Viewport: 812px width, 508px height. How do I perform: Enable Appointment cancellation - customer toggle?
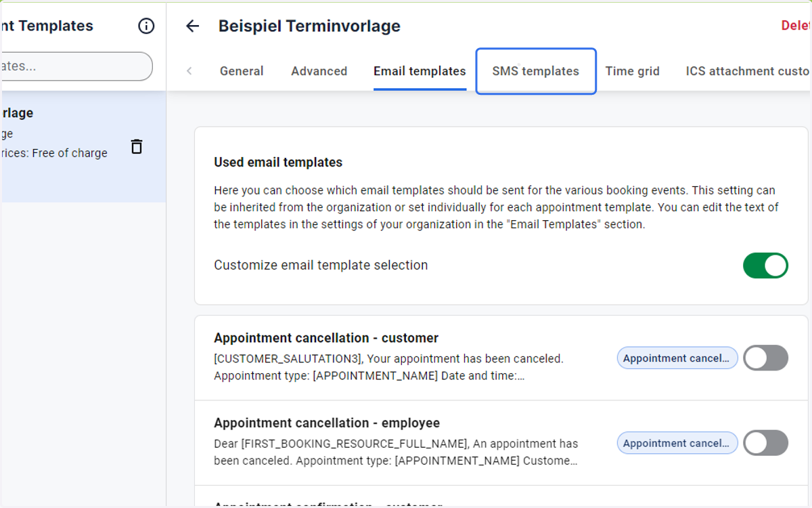pos(766,358)
